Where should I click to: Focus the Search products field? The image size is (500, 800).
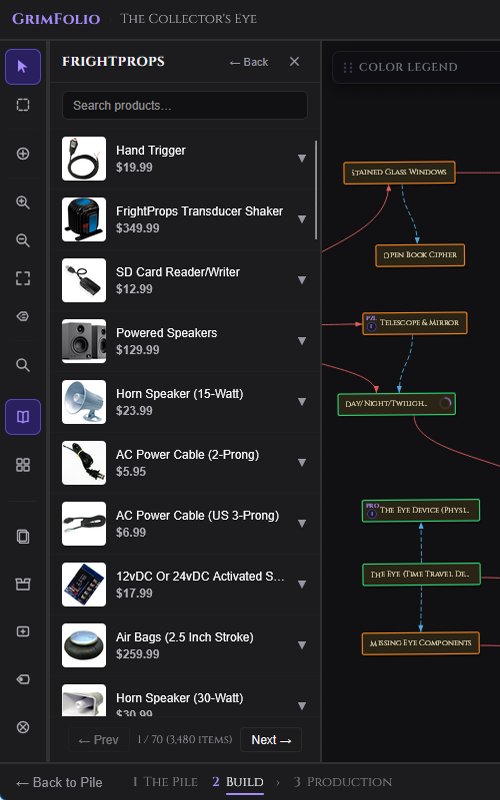coord(185,106)
